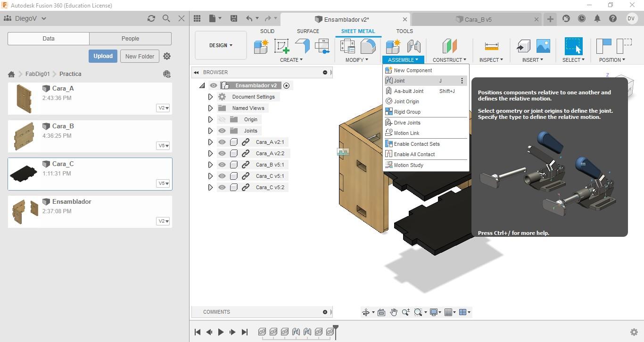Screen dimensions: 644x342
Task: Collapse the Ensamblador v2 root node
Action: point(202,85)
